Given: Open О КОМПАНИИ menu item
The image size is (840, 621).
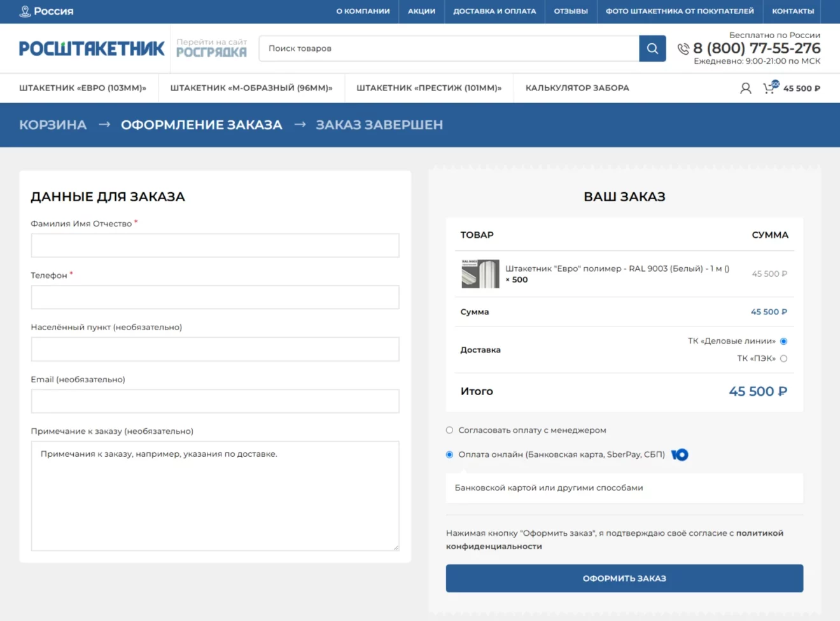Looking at the screenshot, I should coord(363,11).
